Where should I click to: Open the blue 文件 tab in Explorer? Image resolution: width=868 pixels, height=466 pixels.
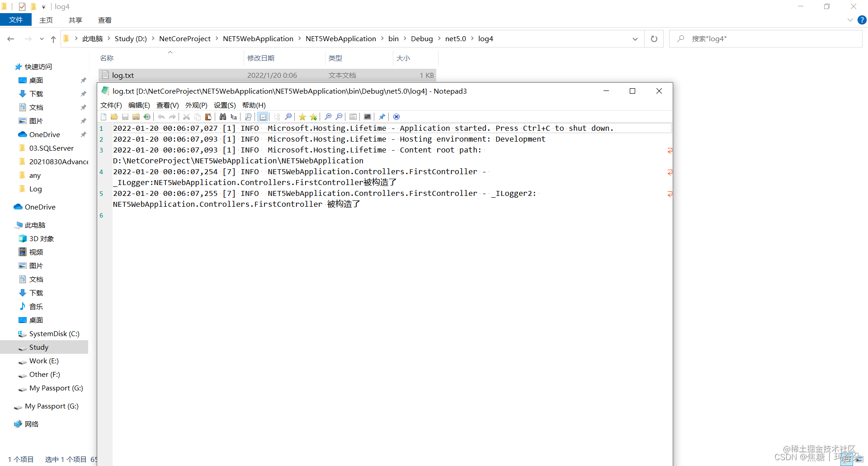tap(16, 19)
